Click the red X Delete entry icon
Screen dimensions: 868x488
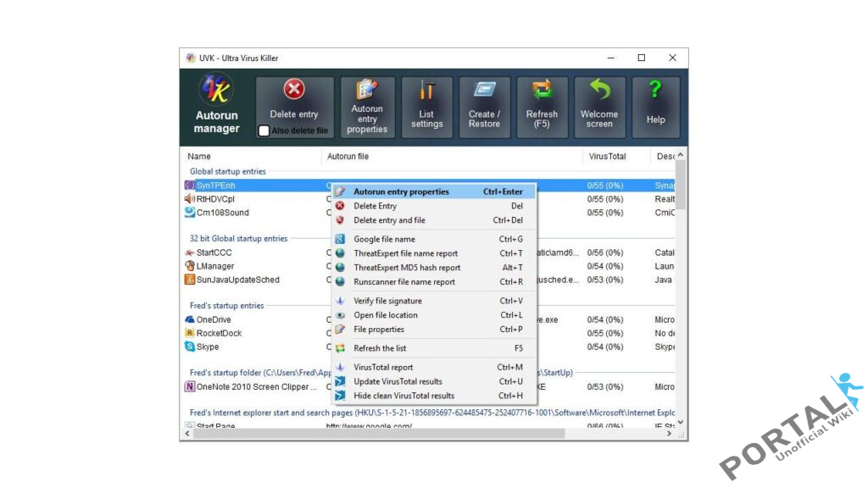point(294,89)
